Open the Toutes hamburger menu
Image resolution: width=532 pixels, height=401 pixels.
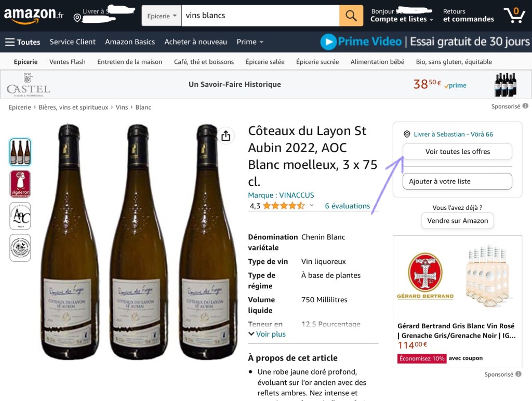point(23,42)
